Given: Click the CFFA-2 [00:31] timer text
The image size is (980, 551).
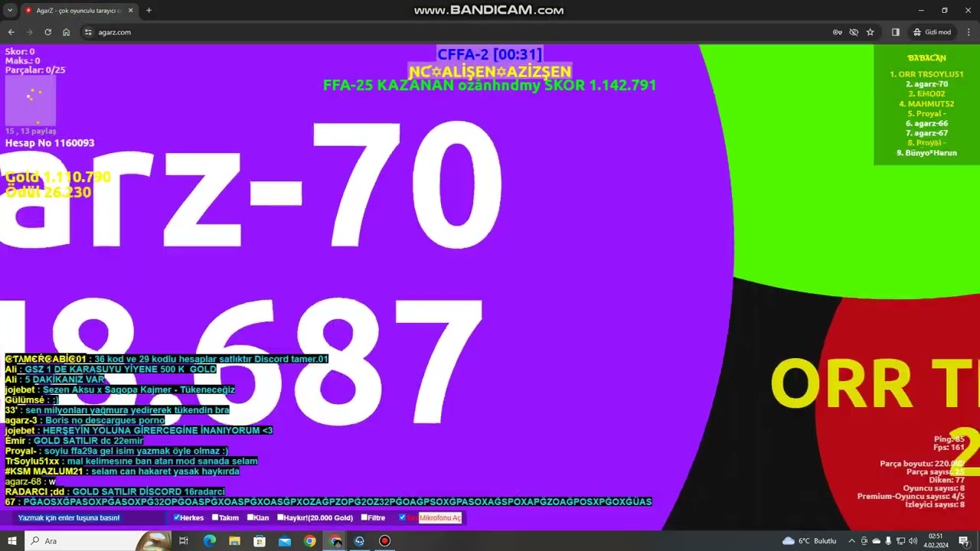Looking at the screenshot, I should coord(489,54).
